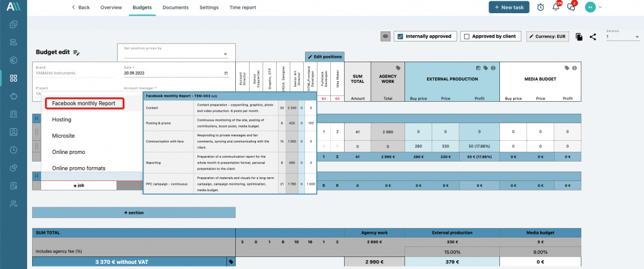Click the share budget icon
Image resolution: width=644 pixels, height=269 pixels.
(x=593, y=37)
